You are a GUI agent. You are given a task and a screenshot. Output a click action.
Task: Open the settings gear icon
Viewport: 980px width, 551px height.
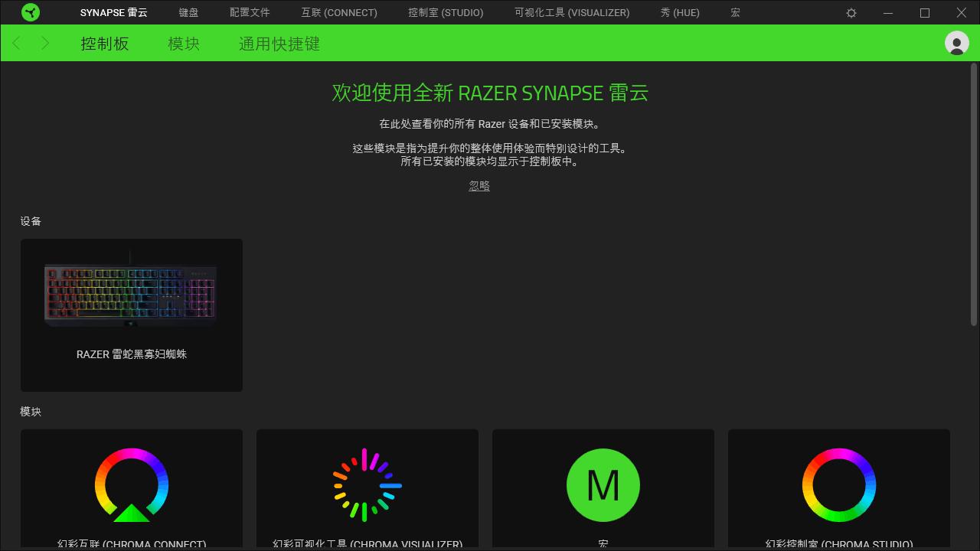[851, 12]
